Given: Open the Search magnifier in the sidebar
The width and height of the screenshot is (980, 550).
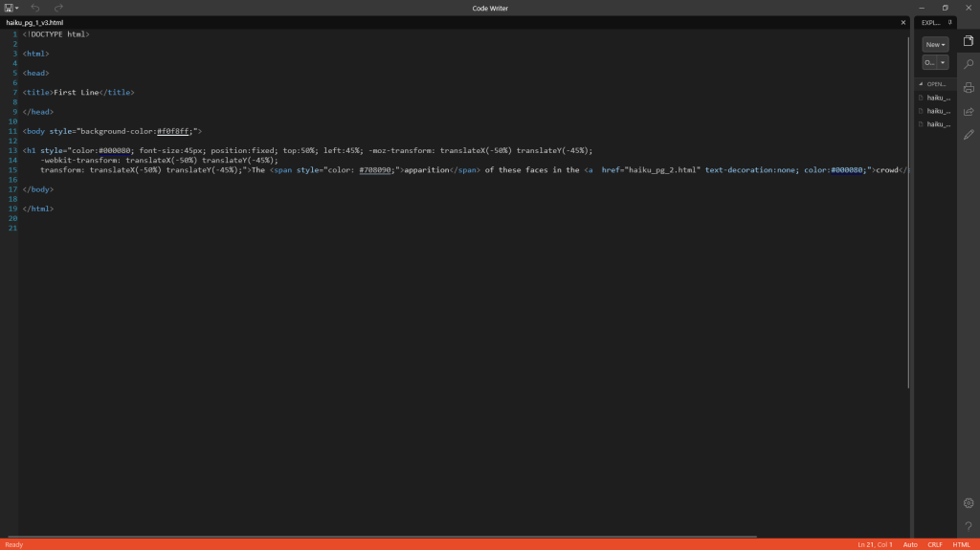Looking at the screenshot, I should (x=969, y=64).
